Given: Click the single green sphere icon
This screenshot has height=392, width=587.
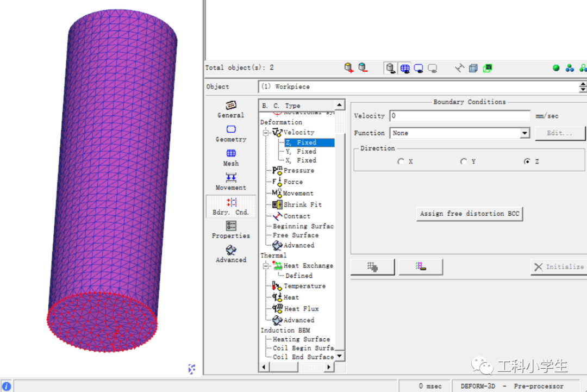Looking at the screenshot, I should point(556,68).
